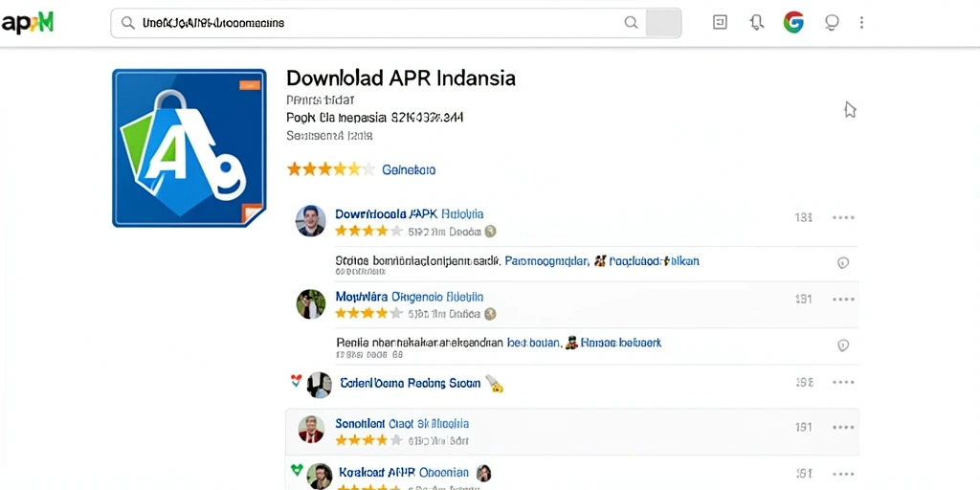Click the five-star rating below the app info
The image size is (980, 490).
[330, 169]
